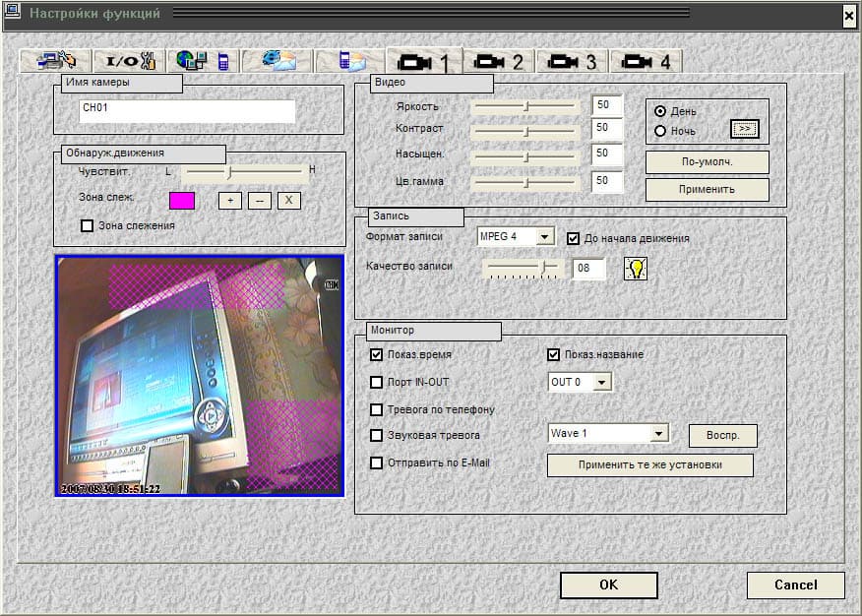Open the network and phone settings tab
862x616 pixels.
201,61
